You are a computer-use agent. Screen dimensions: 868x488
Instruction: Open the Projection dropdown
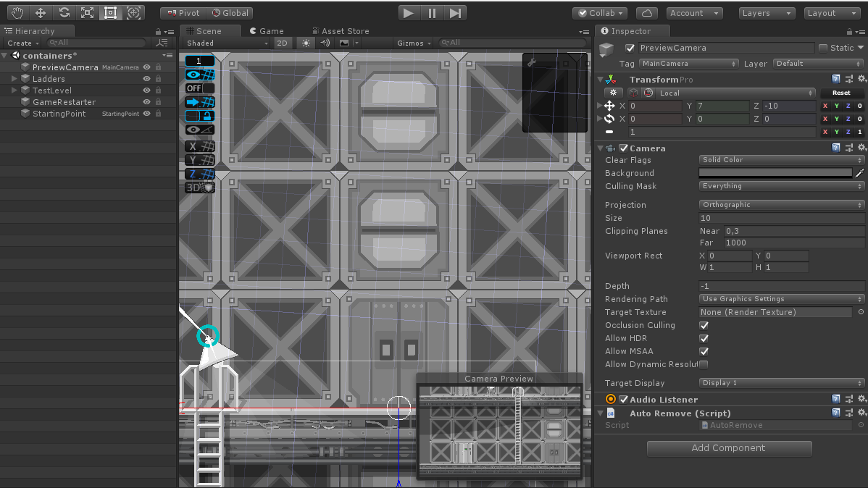click(x=782, y=205)
